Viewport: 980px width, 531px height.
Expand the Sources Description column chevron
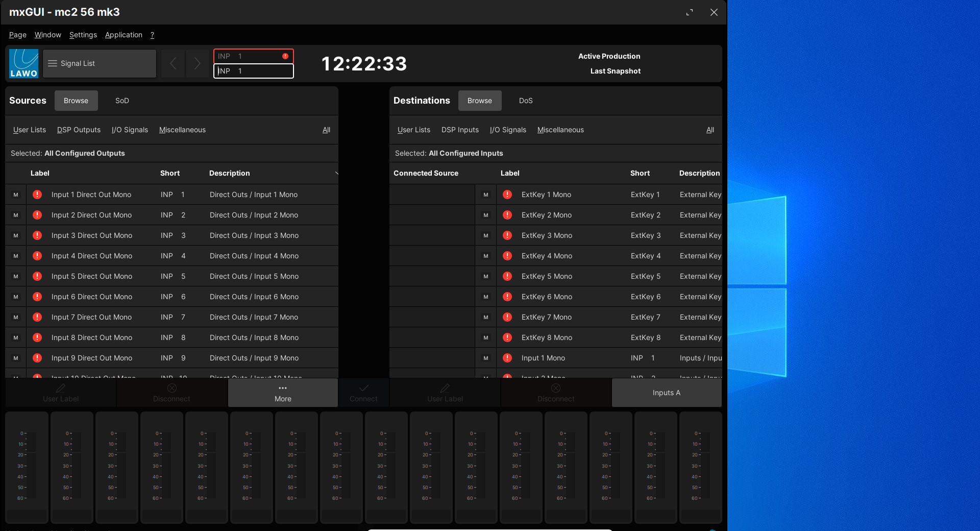click(336, 173)
